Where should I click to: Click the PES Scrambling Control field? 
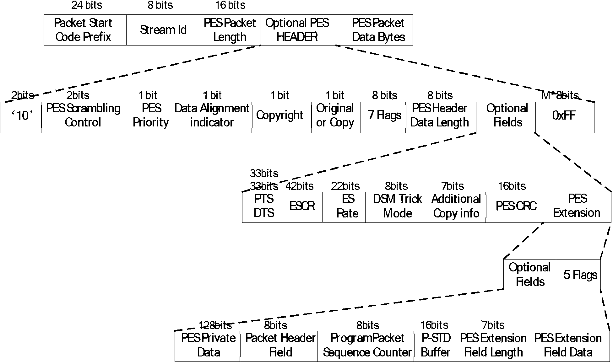[x=75, y=110]
